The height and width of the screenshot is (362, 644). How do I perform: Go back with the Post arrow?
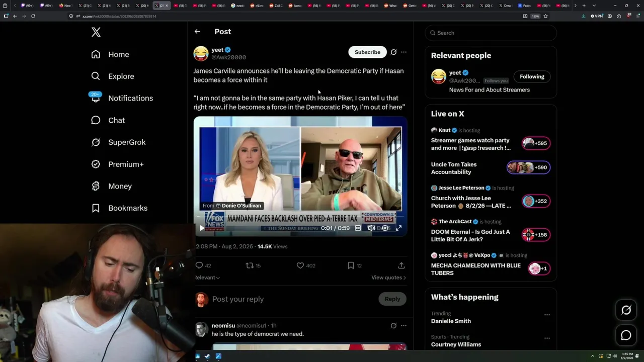coord(197,32)
